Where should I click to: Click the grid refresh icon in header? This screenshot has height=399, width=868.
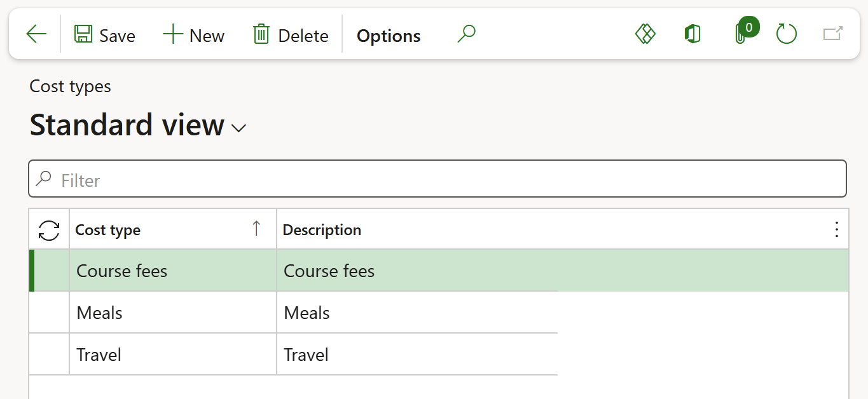49,230
